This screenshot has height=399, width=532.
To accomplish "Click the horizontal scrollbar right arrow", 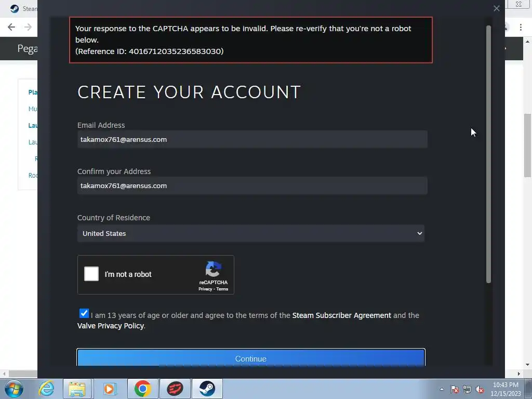I will [x=519, y=374].
